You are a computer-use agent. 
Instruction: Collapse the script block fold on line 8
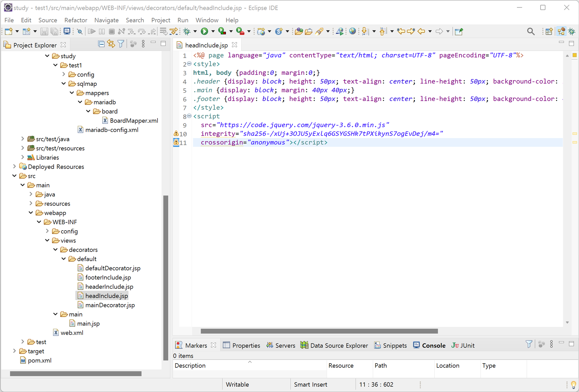(x=189, y=116)
